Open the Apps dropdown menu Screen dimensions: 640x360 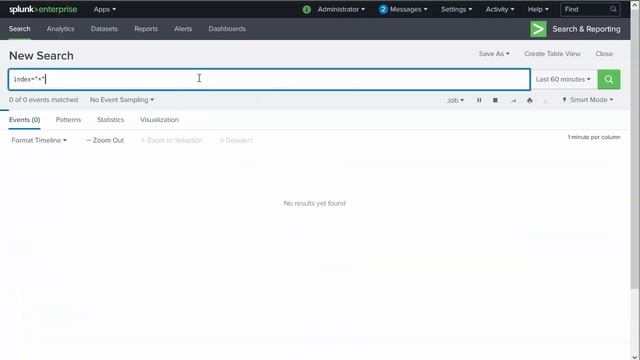pos(104,9)
